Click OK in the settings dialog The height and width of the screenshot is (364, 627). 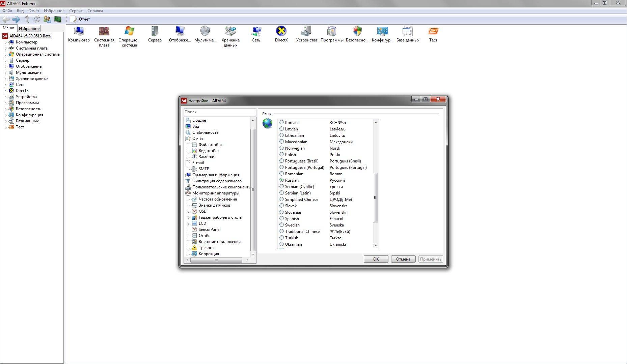[x=376, y=259]
